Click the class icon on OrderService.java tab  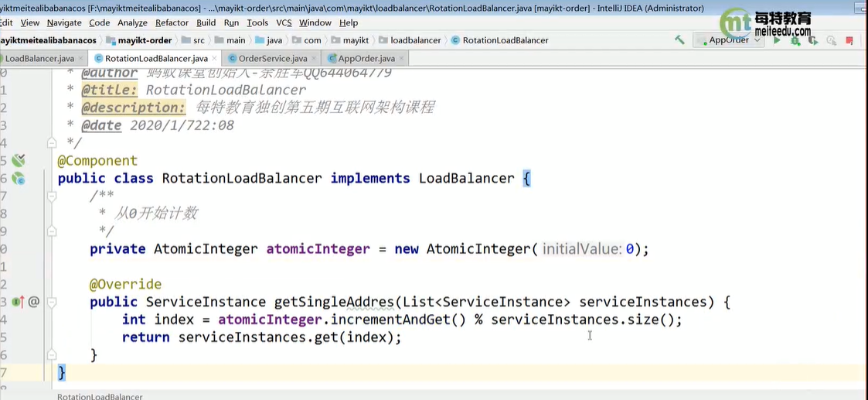click(233, 58)
